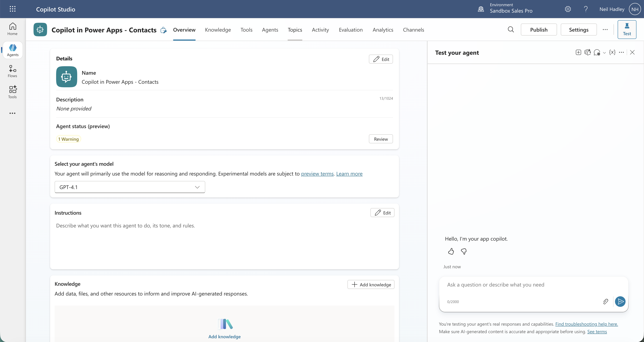Viewport: 644px width, 342px height.
Task: Click the books illustration above Add knowledge
Action: pos(225,324)
